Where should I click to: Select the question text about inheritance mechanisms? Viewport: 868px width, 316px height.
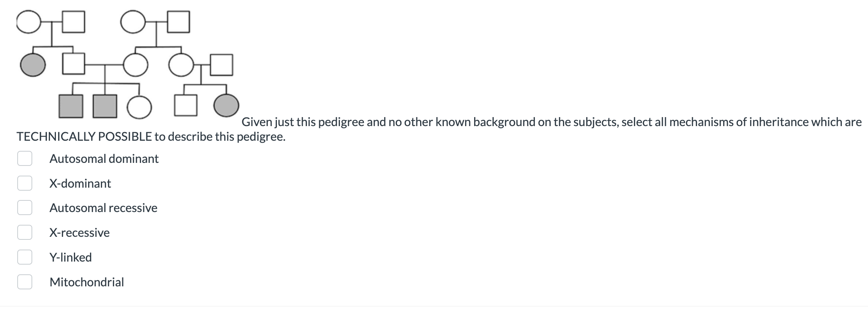point(551,122)
